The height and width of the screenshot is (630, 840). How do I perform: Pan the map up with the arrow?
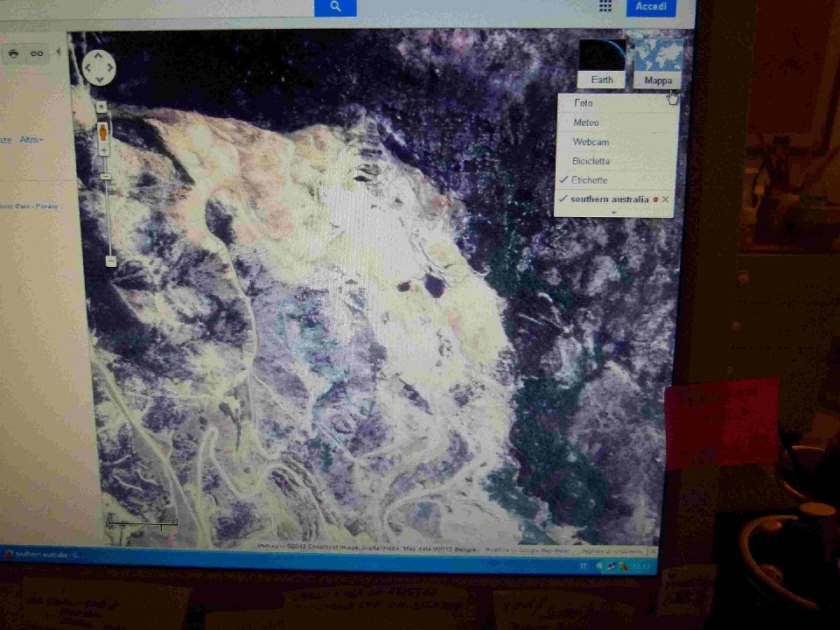pyautogui.click(x=99, y=55)
